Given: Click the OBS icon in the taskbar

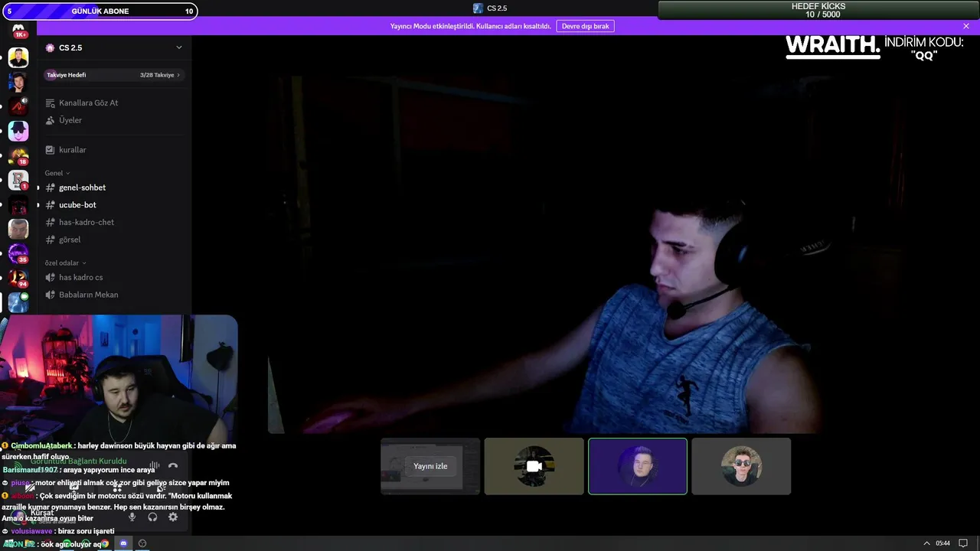Looking at the screenshot, I should pyautogui.click(x=142, y=543).
